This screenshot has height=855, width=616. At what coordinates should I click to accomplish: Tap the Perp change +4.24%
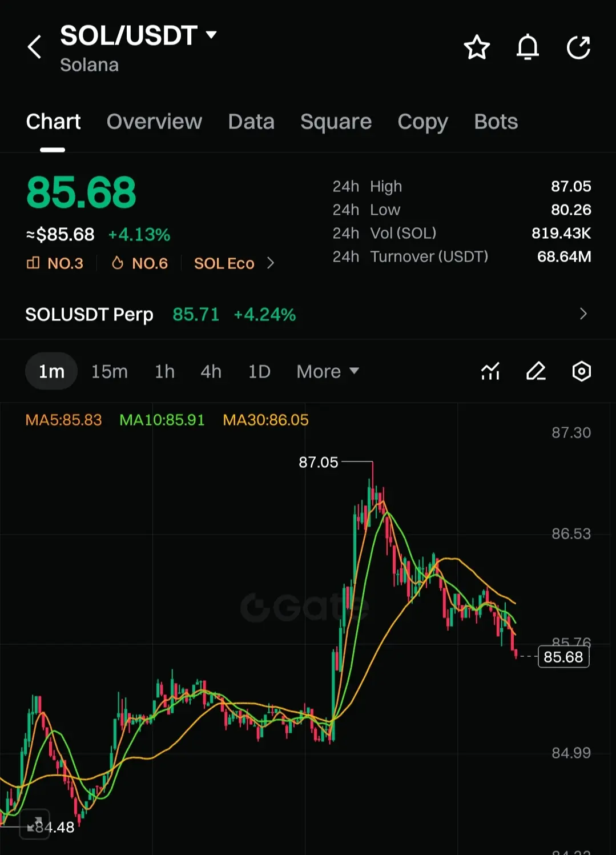[265, 315]
